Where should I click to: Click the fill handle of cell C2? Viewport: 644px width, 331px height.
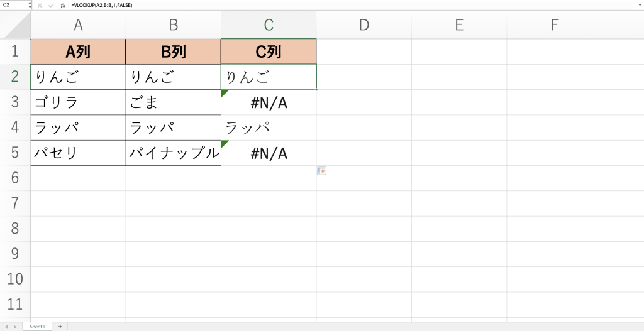(x=316, y=89)
